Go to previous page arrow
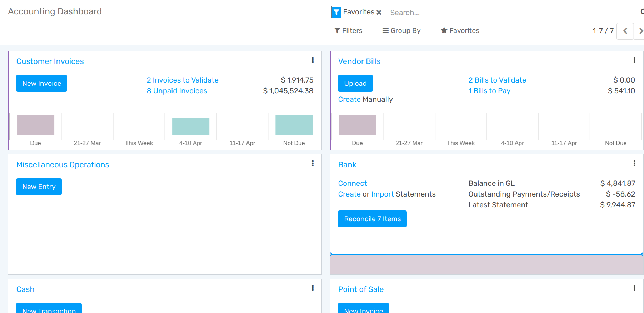Screen dimensions: 644x313 click(x=625, y=31)
